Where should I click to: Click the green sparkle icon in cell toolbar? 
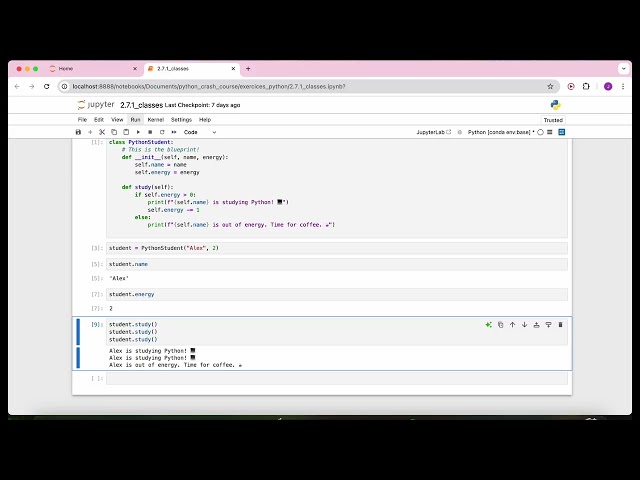pos(489,325)
